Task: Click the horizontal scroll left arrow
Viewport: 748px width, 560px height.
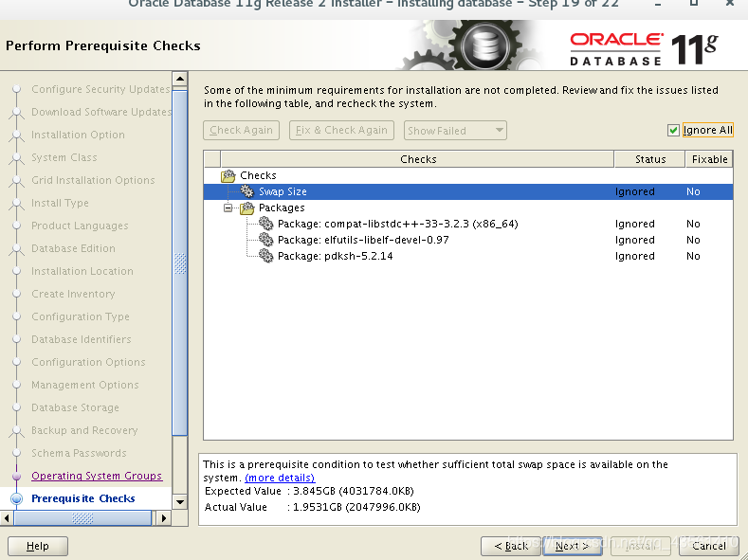Action: 7,518
